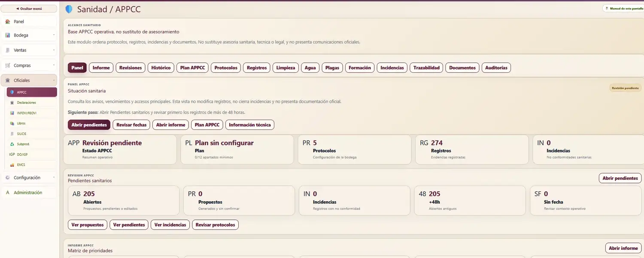644x258 pixels.
Task: Select the Configuración gear icon
Action: click(8, 178)
